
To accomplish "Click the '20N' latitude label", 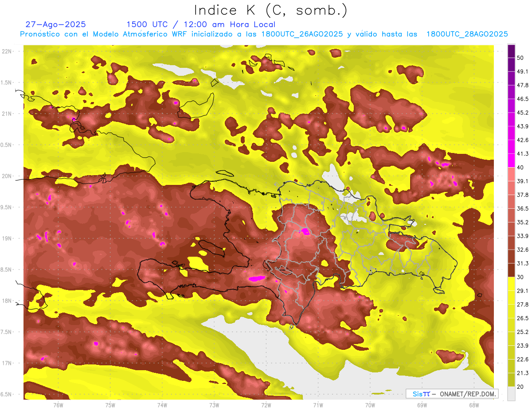I will tap(7, 176).
